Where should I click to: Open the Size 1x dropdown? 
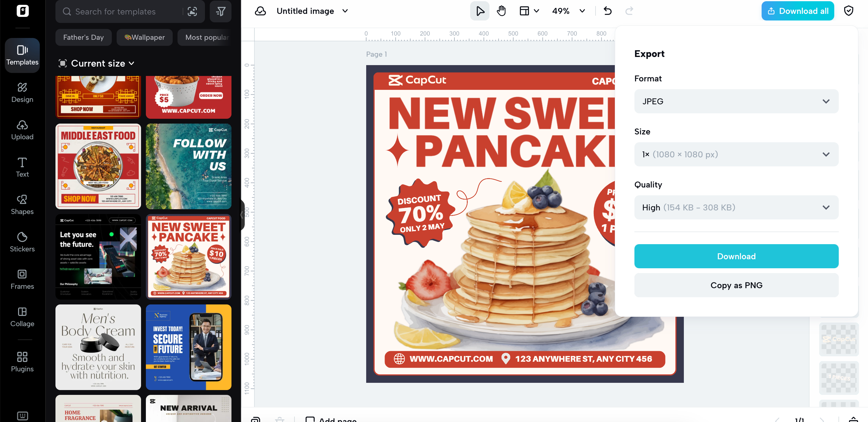736,154
